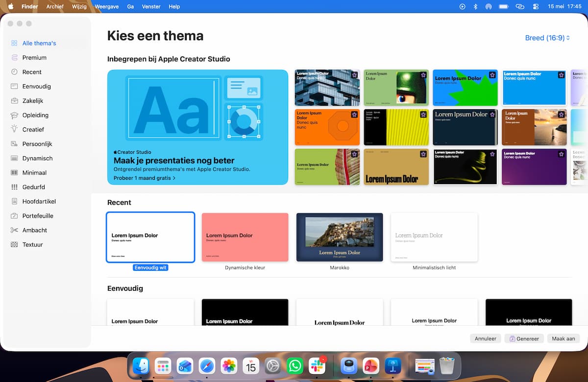The image size is (588, 382).
Task: Select the Gedurfd category
Action: point(33,187)
